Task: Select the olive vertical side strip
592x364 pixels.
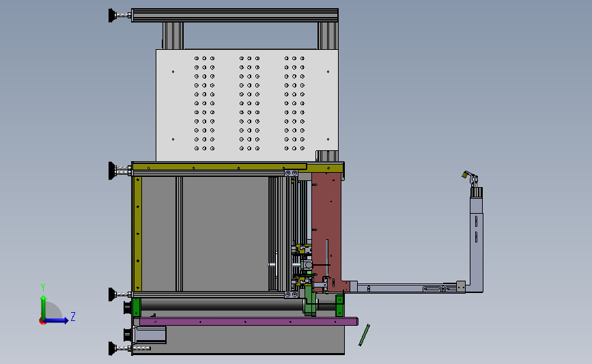Action: coord(138,234)
